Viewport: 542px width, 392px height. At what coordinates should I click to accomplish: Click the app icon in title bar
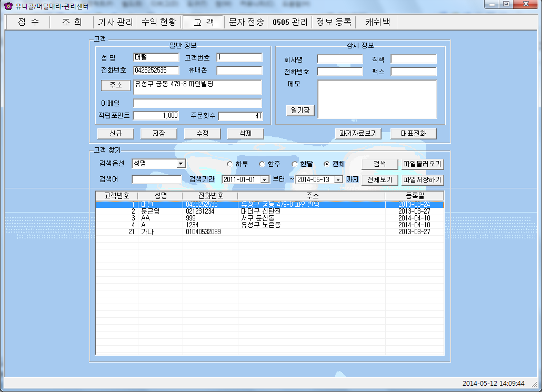[x=7, y=6]
